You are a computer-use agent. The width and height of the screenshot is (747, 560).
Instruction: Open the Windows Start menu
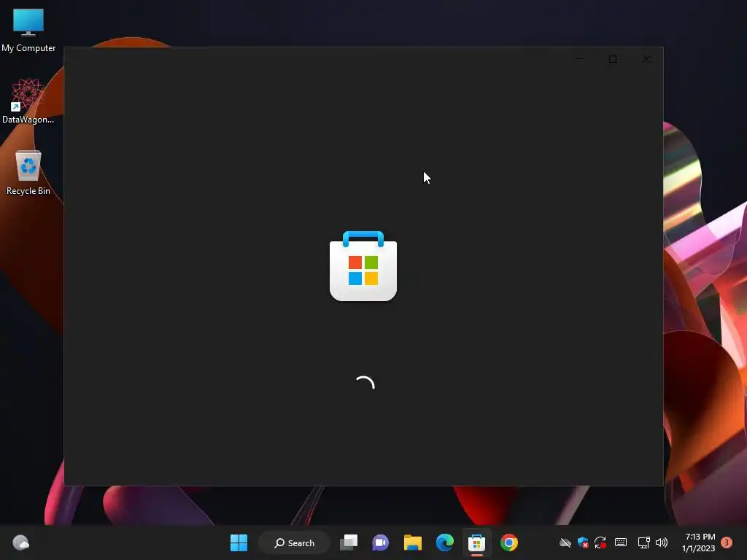click(x=239, y=542)
